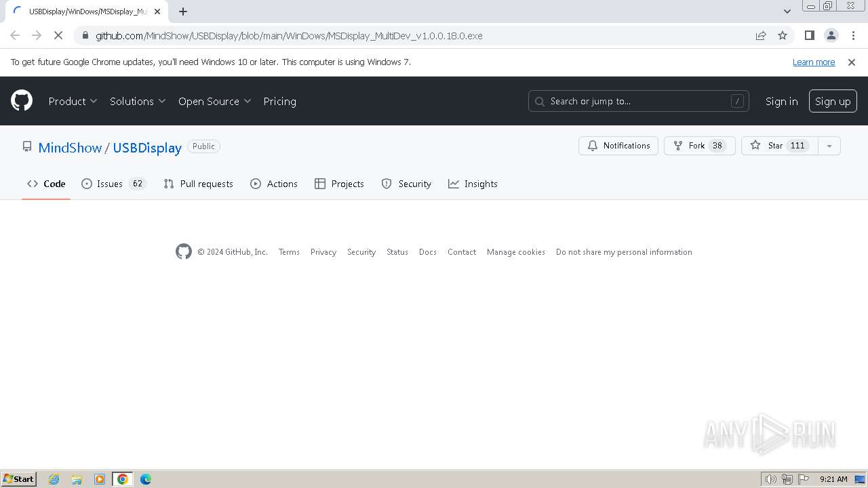Open a new browser tab
This screenshot has width=868, height=488.
[x=183, y=12]
